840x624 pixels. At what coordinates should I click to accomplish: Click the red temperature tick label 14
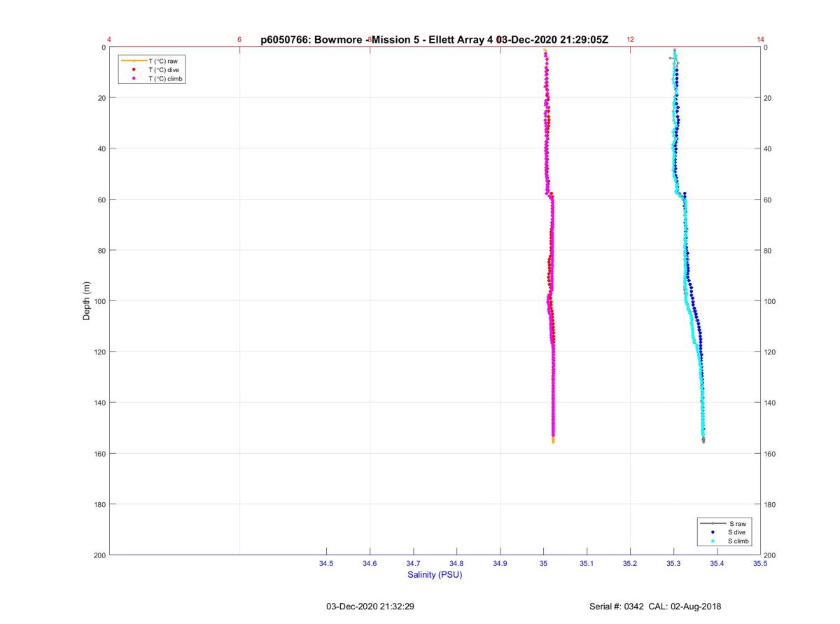pos(760,40)
